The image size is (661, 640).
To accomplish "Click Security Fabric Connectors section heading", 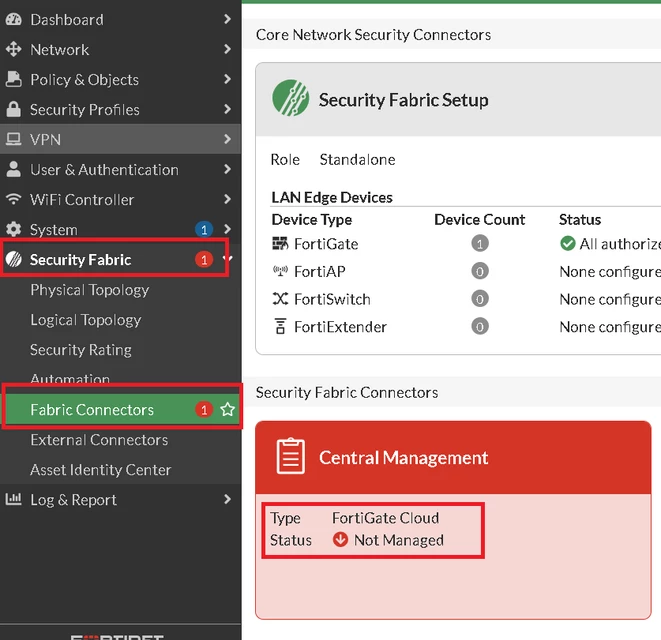I will [x=347, y=392].
